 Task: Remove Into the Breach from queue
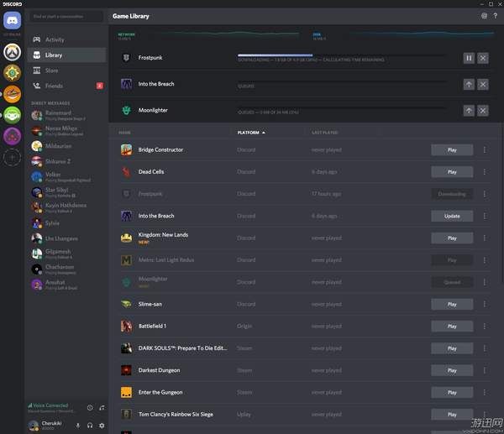point(483,85)
